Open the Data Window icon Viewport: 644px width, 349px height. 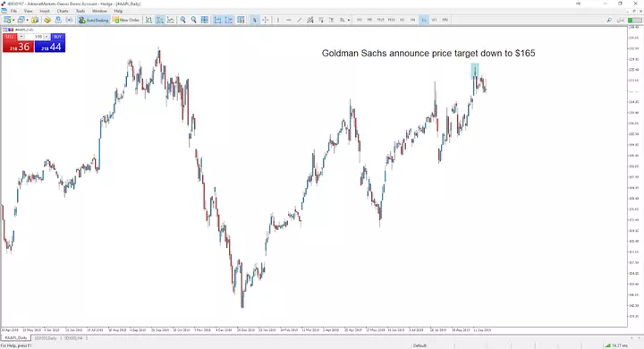point(47,20)
